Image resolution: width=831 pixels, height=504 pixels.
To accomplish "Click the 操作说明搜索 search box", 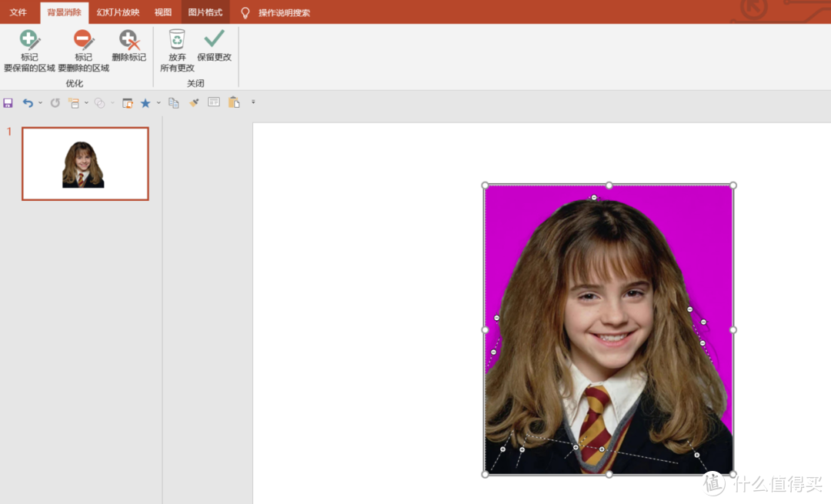I will pos(284,13).
